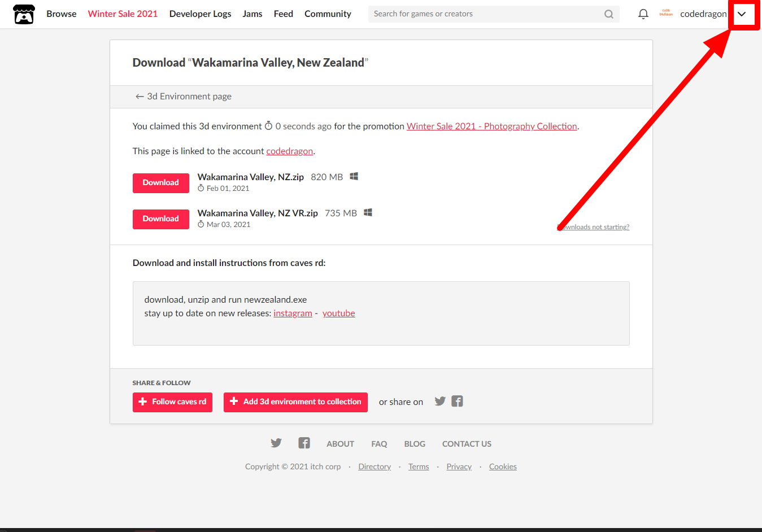Open the Directory link

[x=375, y=467]
